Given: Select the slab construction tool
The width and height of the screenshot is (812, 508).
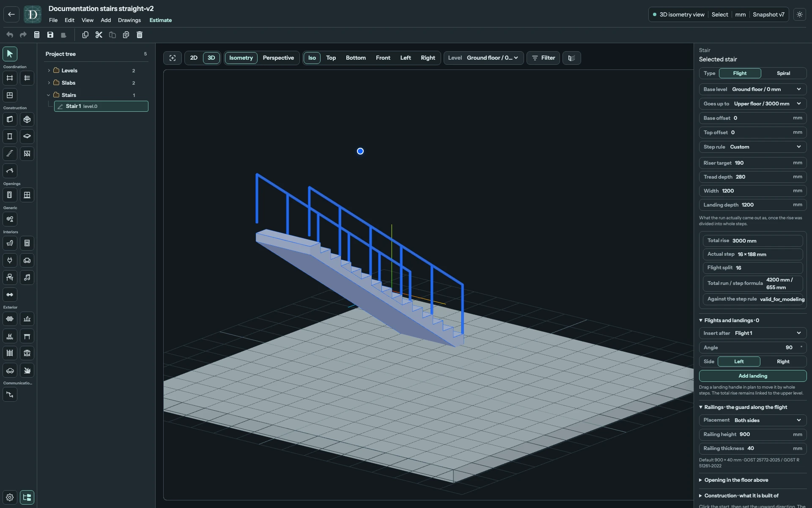Looking at the screenshot, I should coord(27,136).
